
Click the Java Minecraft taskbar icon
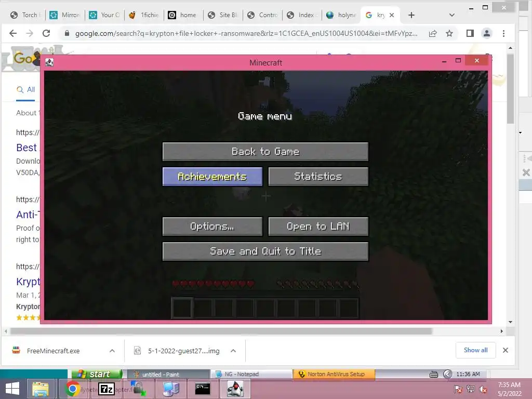tap(235, 389)
